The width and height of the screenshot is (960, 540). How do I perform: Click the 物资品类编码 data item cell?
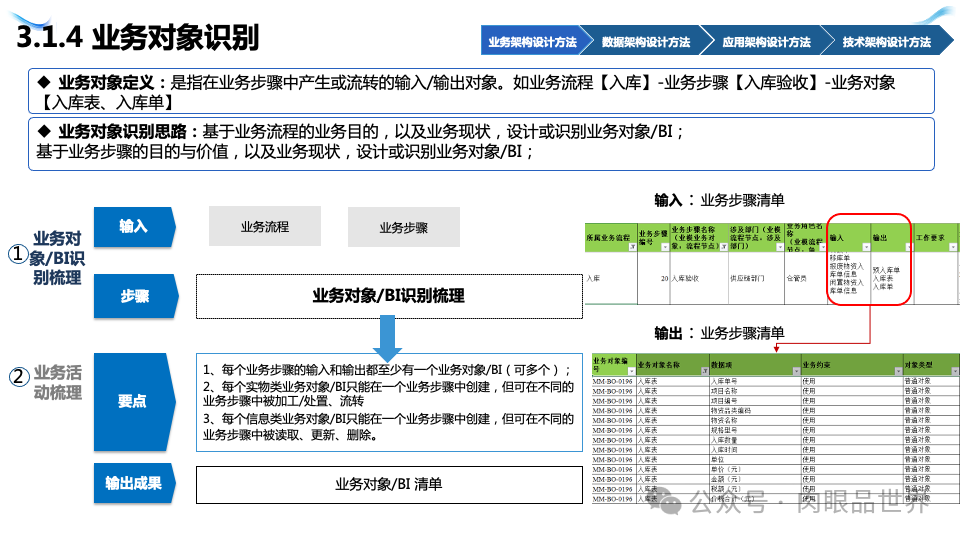click(x=756, y=410)
